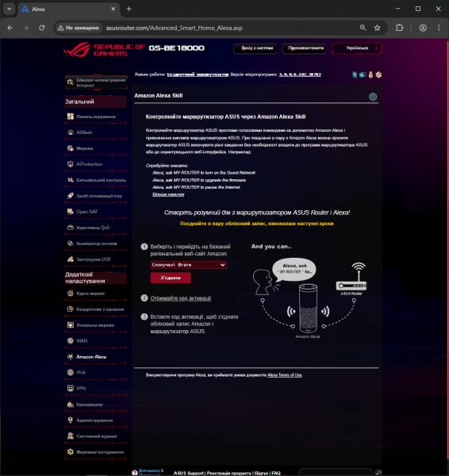
Task: Click the wireless router operation mode link
Action: 198,75
